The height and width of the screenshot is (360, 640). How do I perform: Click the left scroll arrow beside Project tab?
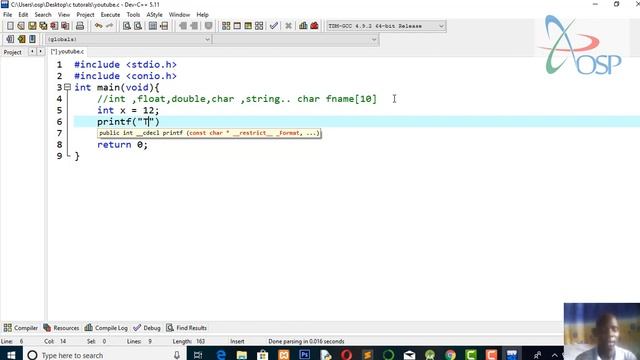32,51
